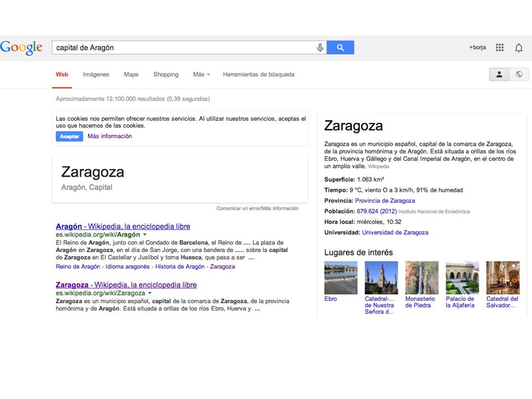The width and height of the screenshot is (532, 399).
Task: Open the Ebro text link
Action: coord(330,299)
